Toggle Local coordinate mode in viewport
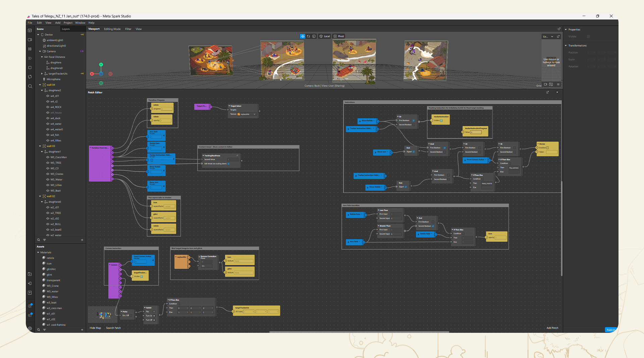This screenshot has height=358, width=644. tap(324, 36)
